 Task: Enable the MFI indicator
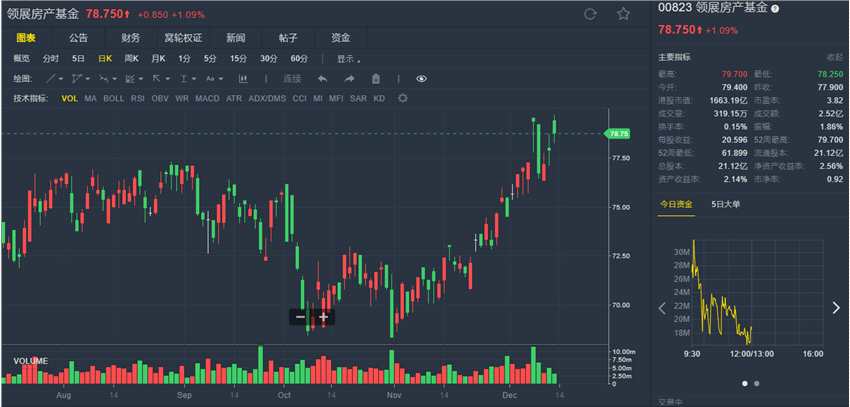coord(336,99)
